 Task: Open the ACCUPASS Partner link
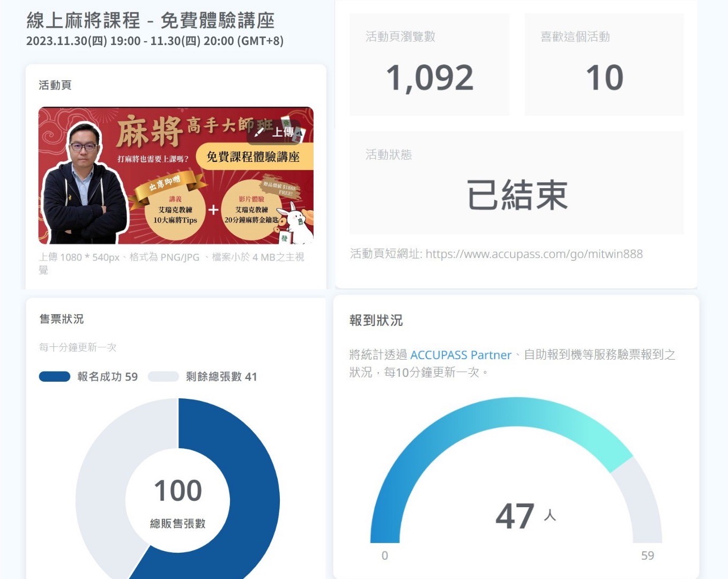pos(460,355)
